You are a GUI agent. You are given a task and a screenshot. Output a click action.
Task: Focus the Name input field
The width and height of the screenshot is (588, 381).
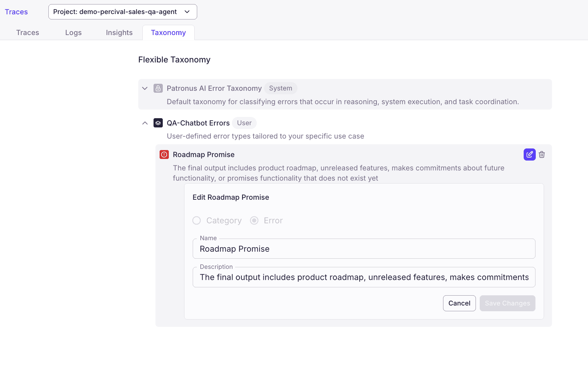[364, 249]
